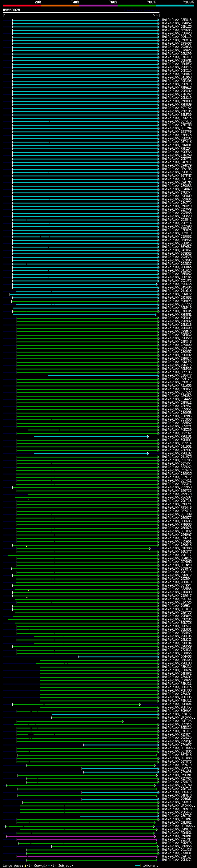This screenshot has width=197, height=868.
Task: Click the UniRef100_P93706 hit label
Action: click(x=177, y=460)
